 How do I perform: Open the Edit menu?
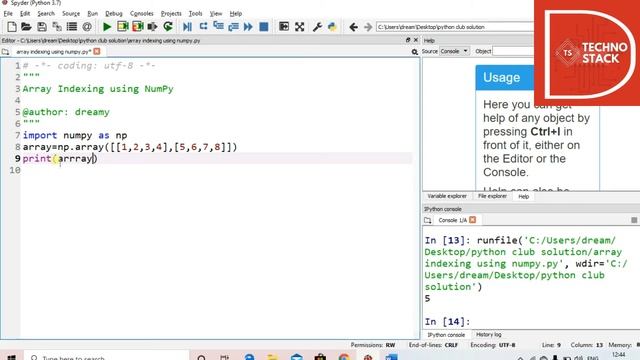click(25, 13)
